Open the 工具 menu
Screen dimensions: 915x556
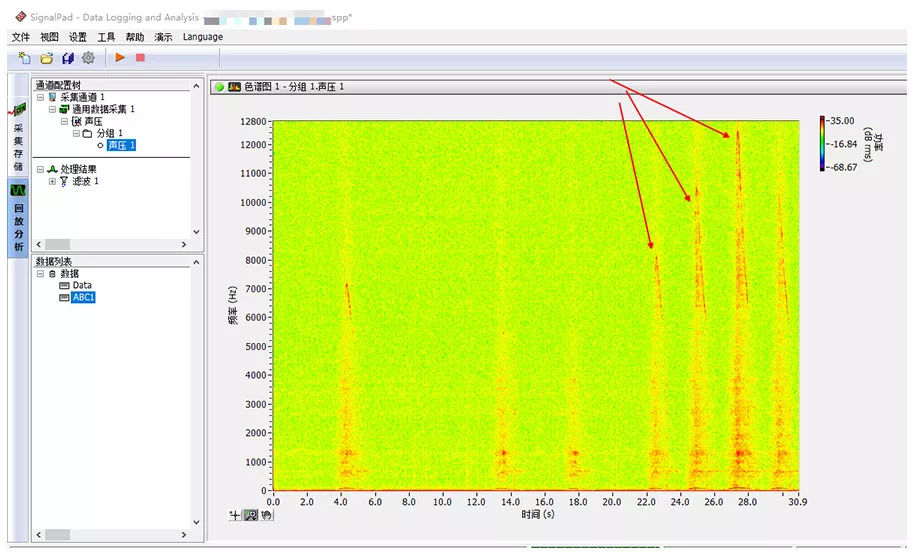(106, 37)
